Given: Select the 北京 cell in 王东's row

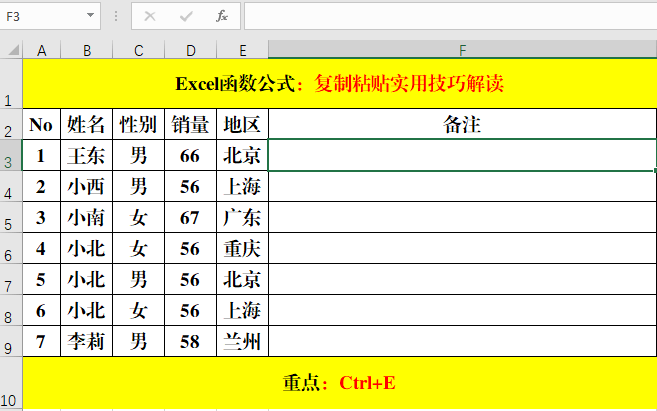Looking at the screenshot, I should [x=243, y=155].
